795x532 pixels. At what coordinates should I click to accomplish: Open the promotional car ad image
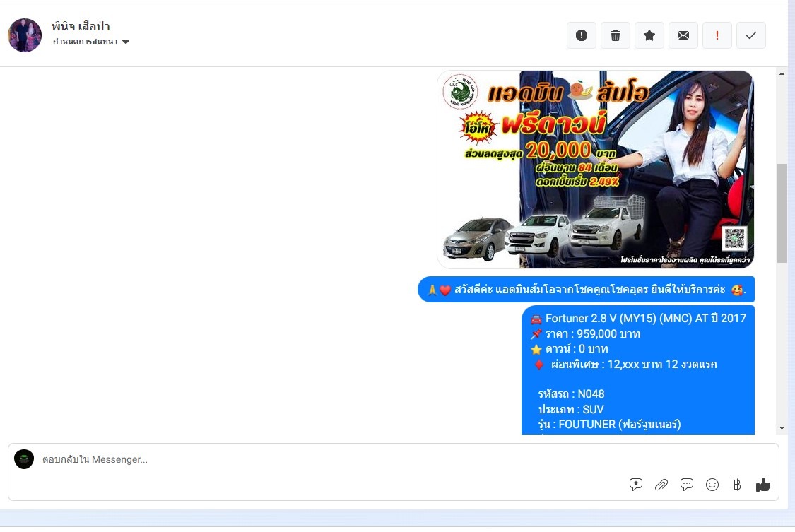coord(595,170)
